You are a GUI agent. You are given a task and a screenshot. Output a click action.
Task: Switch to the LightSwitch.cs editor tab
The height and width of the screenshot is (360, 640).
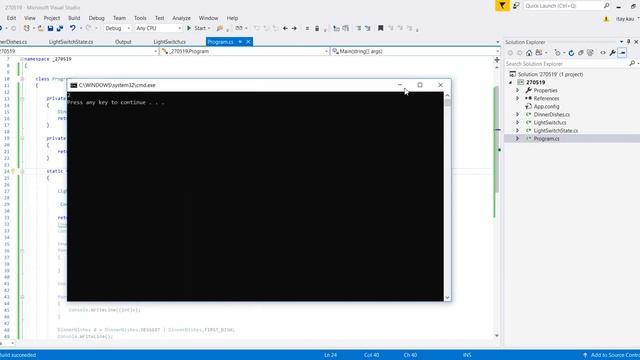(x=169, y=42)
